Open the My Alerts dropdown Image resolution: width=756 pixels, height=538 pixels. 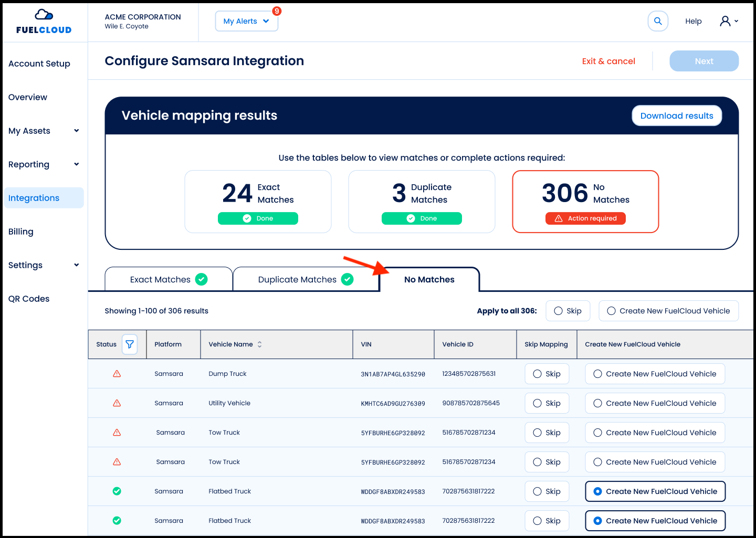click(246, 20)
